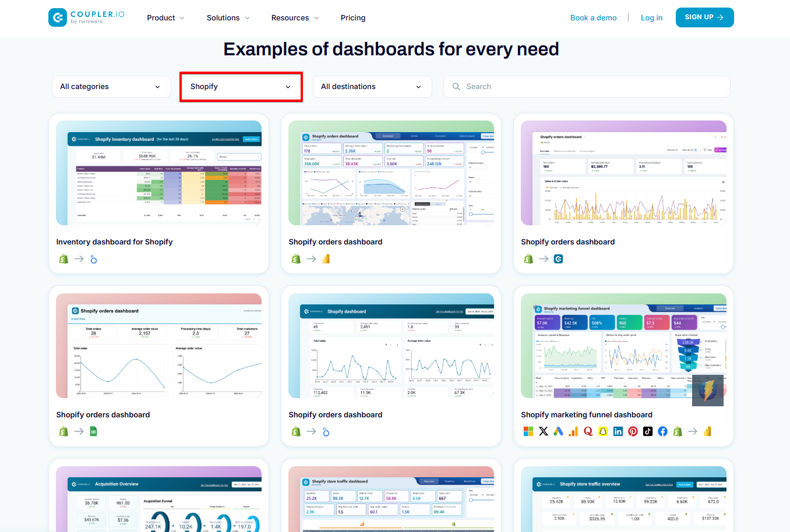Screen dimensions: 790x532
Task: Click the Google Sheets destination icon
Action: coord(93,431)
